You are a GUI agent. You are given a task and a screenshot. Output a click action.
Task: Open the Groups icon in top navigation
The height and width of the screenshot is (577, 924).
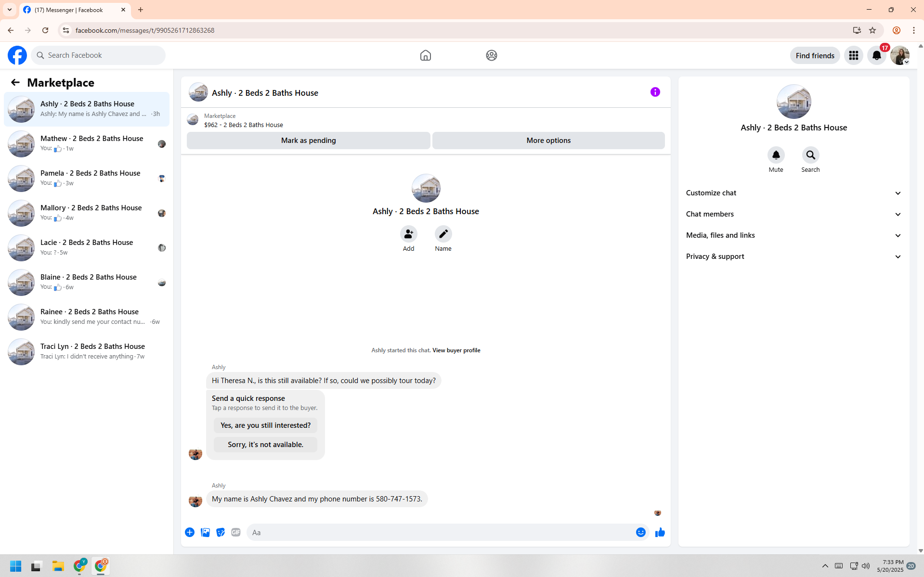tap(491, 55)
